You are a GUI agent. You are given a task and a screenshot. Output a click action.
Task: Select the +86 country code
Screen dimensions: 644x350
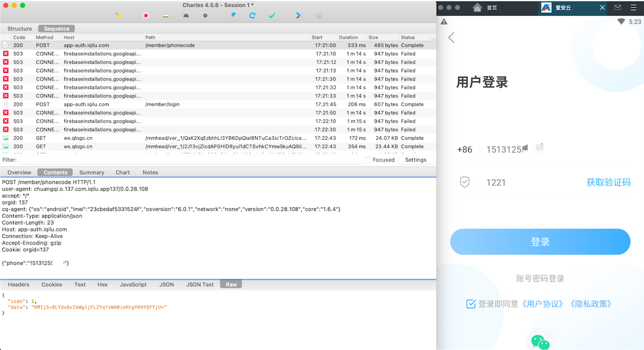coord(465,150)
